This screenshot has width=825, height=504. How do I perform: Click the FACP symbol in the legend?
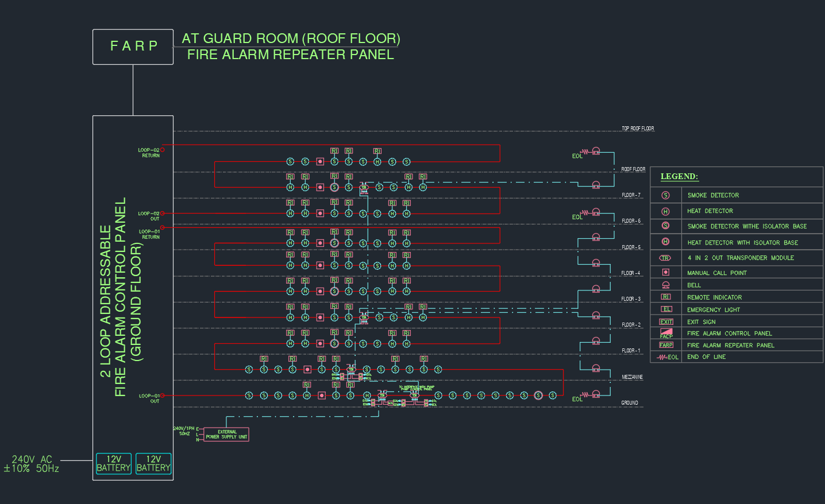pyautogui.click(x=666, y=333)
